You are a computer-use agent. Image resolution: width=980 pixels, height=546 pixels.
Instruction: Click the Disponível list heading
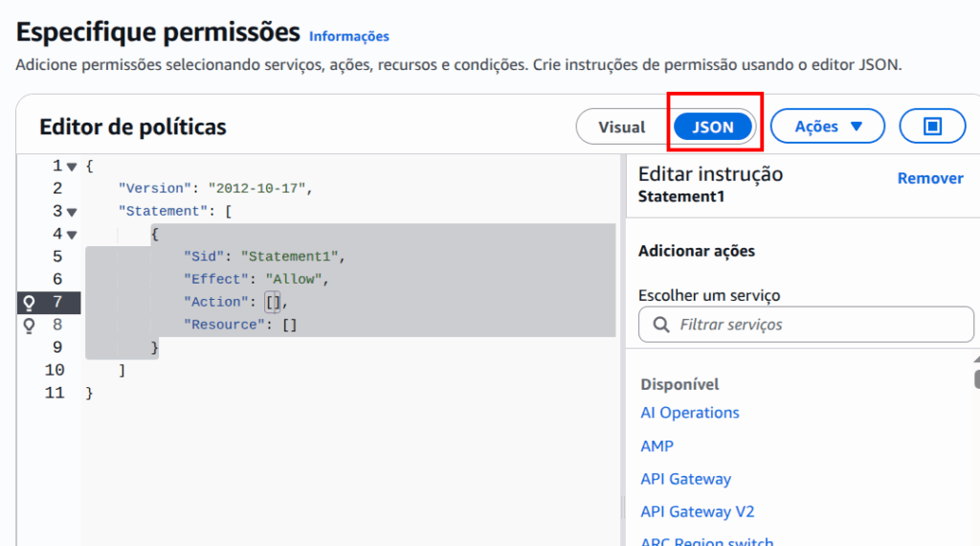point(679,384)
